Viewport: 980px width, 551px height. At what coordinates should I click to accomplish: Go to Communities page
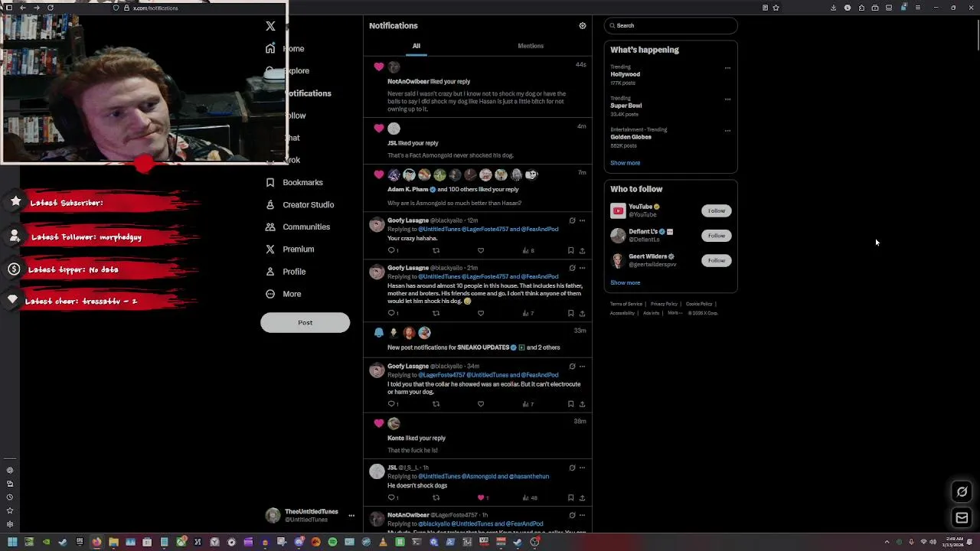click(298, 227)
